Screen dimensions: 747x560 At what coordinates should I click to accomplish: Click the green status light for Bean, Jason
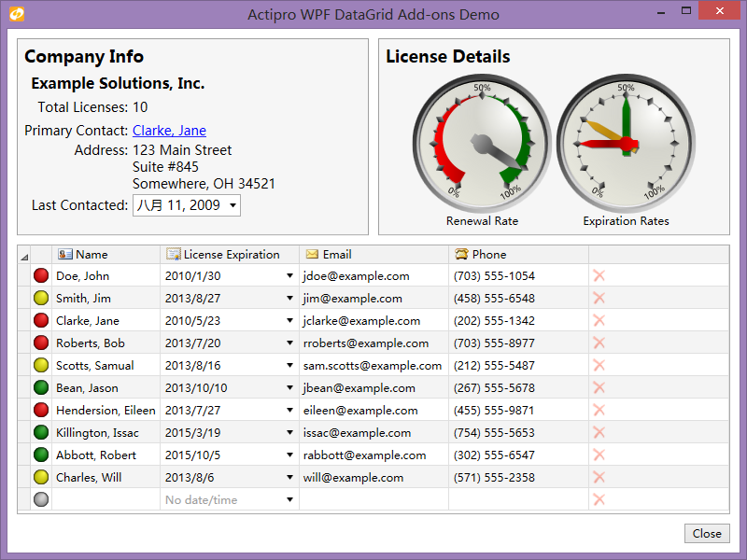click(41, 387)
